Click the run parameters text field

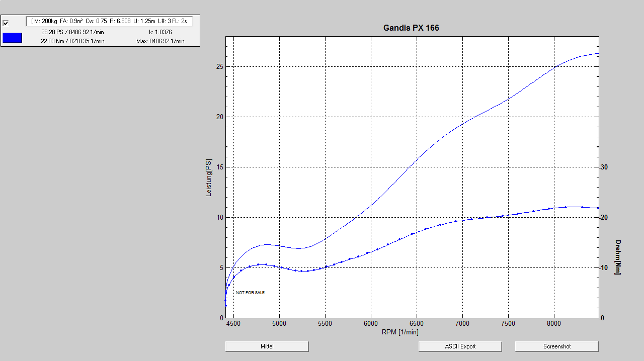coord(109,21)
